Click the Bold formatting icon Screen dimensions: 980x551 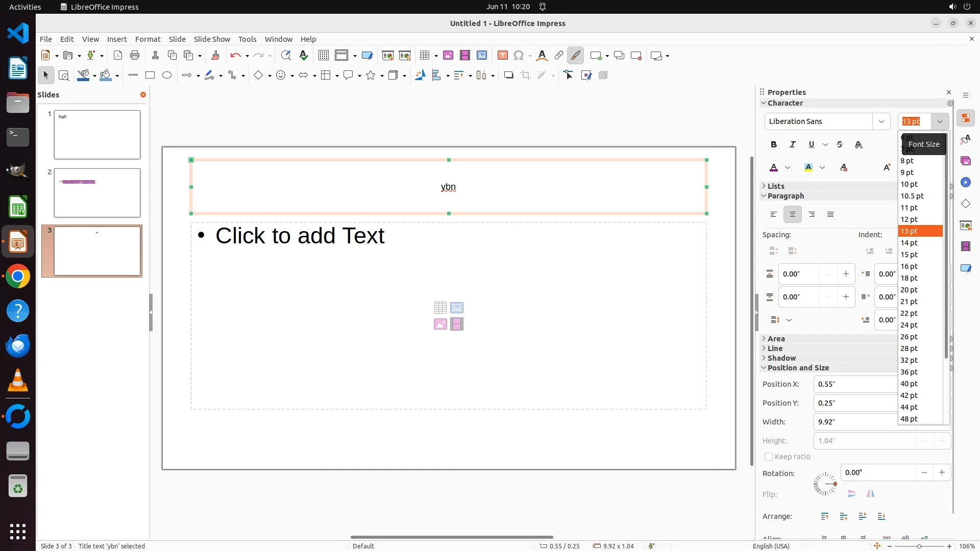(x=774, y=144)
